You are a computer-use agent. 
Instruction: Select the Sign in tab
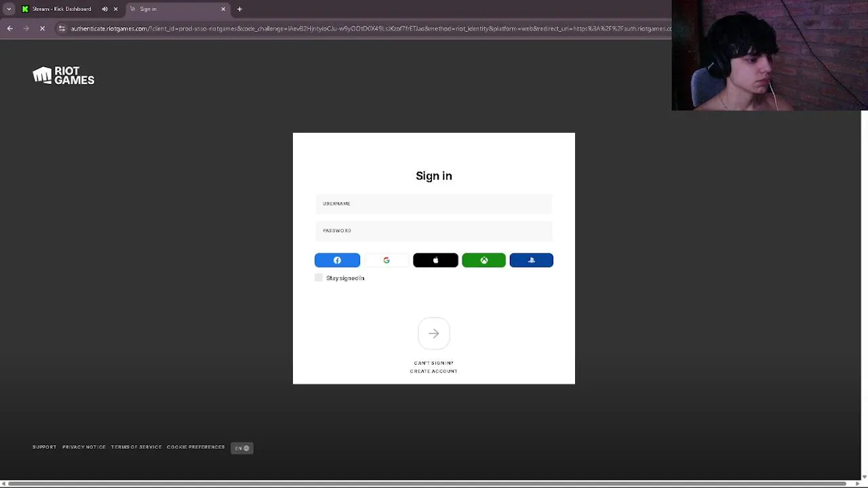178,9
